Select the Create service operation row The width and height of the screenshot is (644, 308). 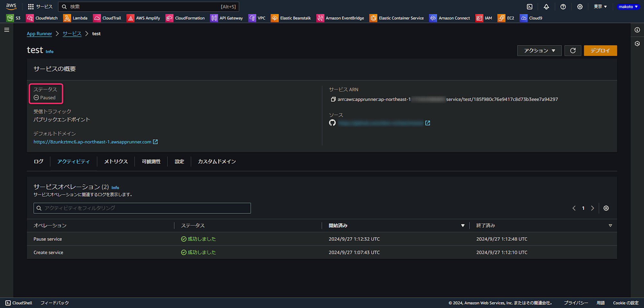(322, 253)
